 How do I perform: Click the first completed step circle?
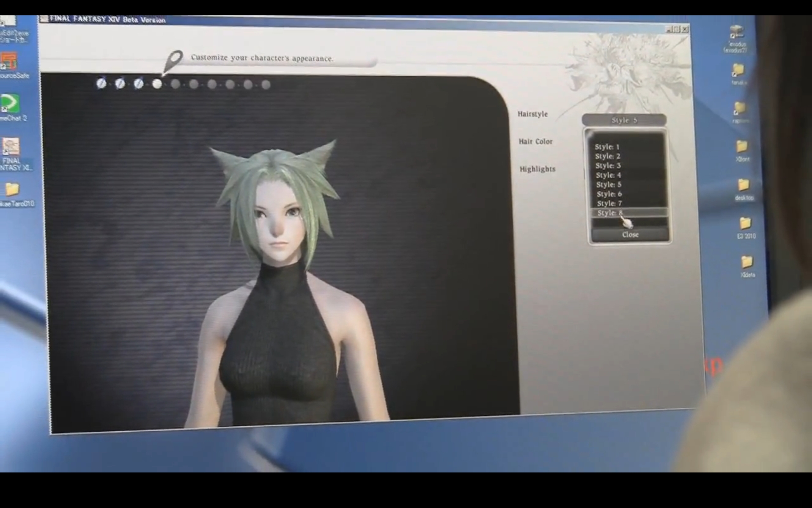(101, 83)
